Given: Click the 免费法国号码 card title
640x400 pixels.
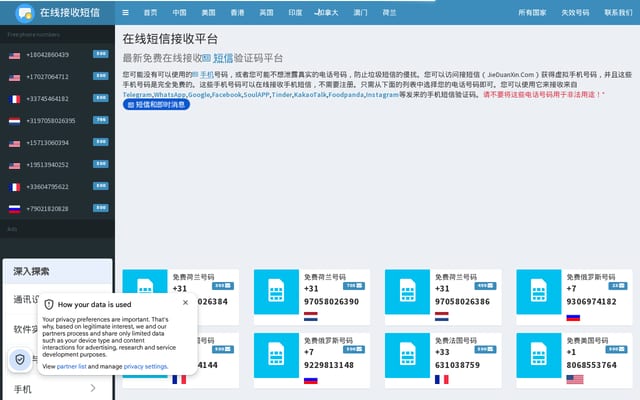Looking at the screenshot, I should point(456,340).
